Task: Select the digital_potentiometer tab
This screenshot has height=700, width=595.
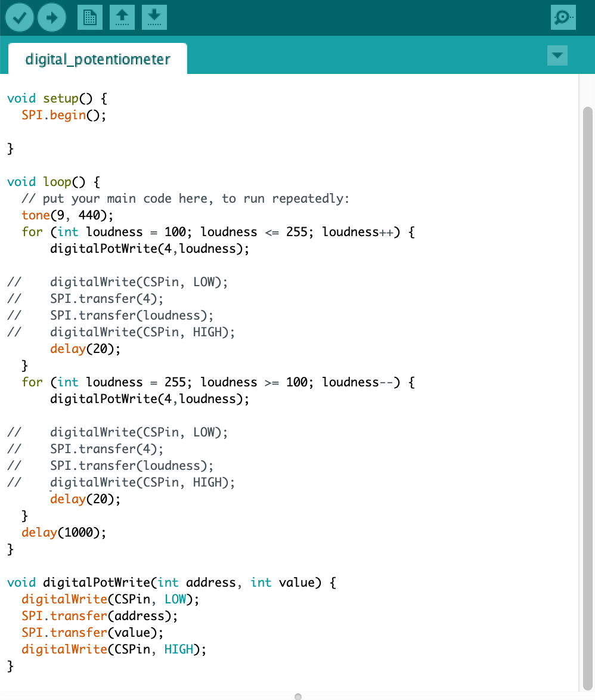Action: point(98,59)
